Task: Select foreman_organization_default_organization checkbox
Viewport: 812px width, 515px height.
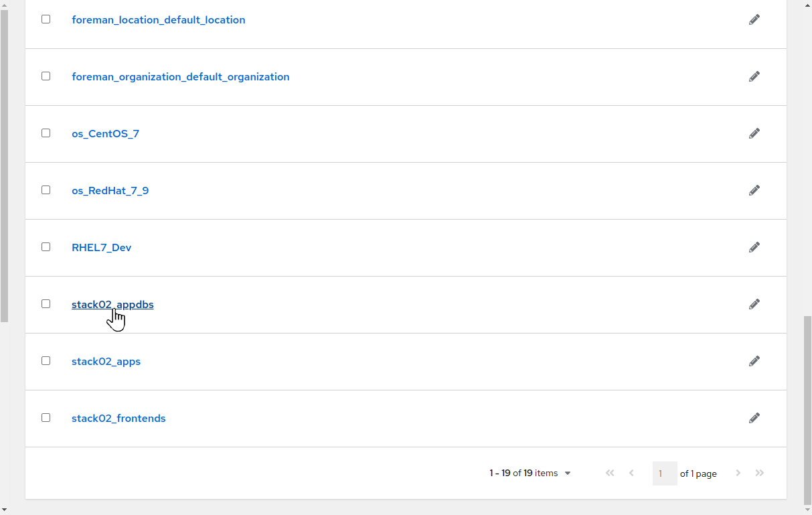Action: point(46,76)
